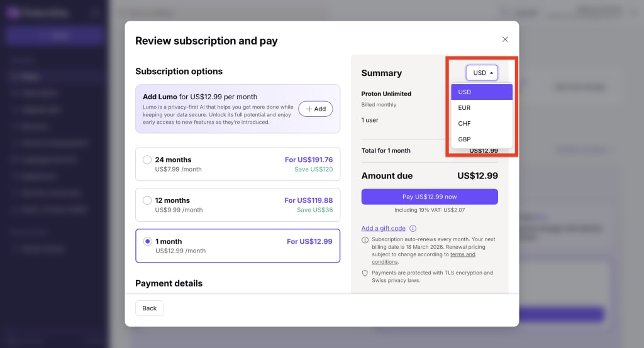Click the 'Payment details' heading

[x=169, y=283]
